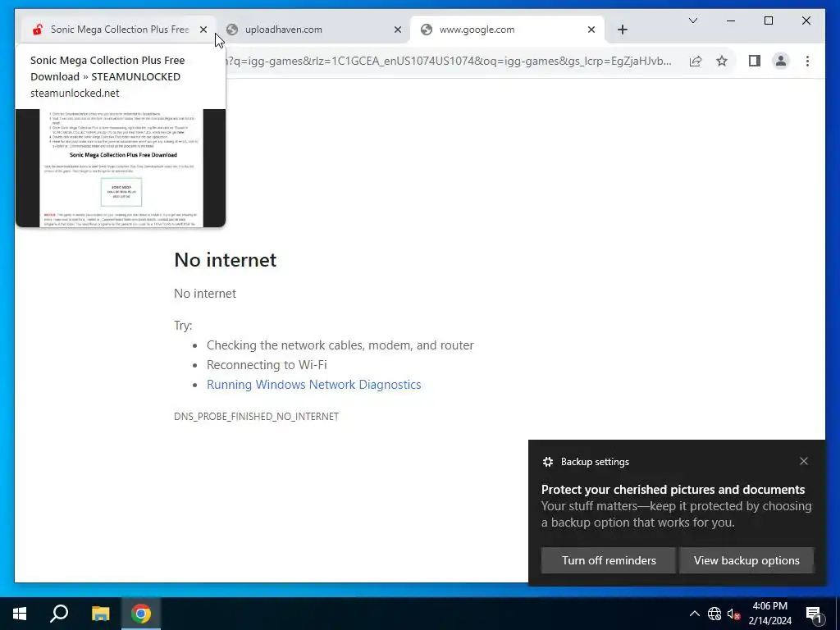Image resolution: width=840 pixels, height=630 pixels.
Task: Click the Chrome taskbar icon
Action: [141, 614]
